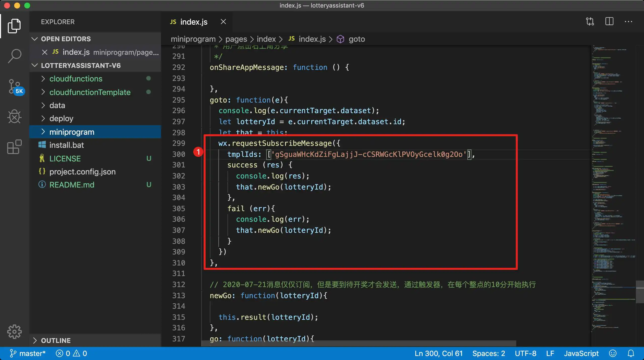
Task: Click the Open Changes compare icon
Action: click(590, 22)
